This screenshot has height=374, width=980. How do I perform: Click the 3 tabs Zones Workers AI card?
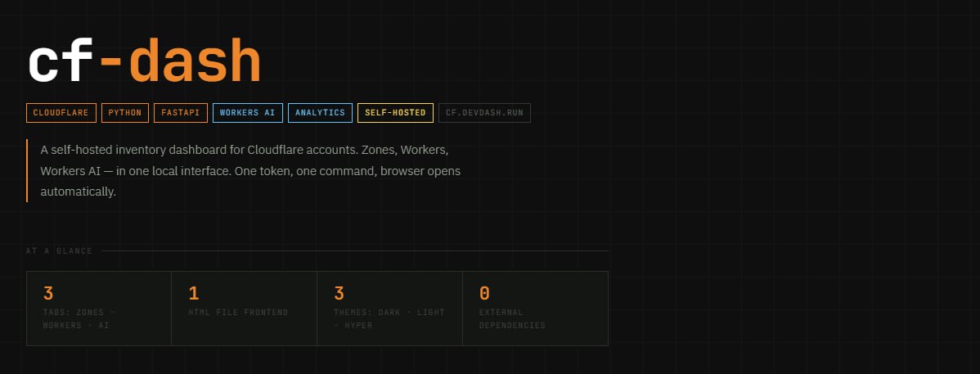99,309
